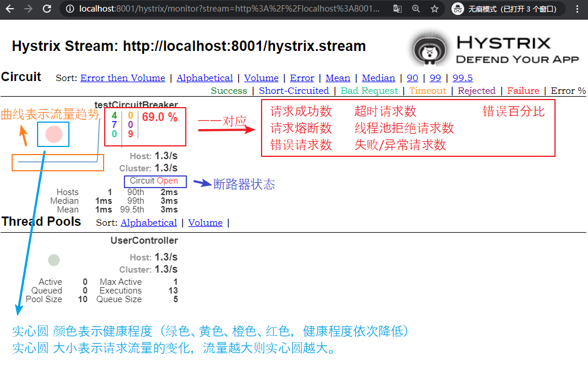588x378 pixels.
Task: Click the 69.0 % error percentage
Action: click(160, 117)
